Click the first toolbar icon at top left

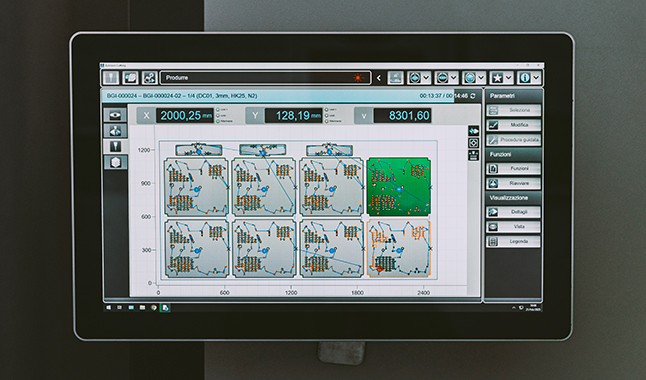click(x=110, y=77)
